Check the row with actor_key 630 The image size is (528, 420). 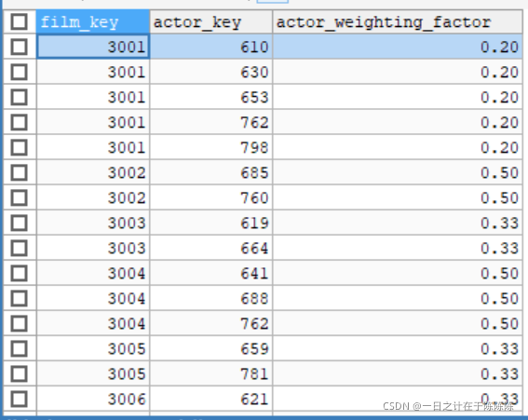tap(19, 72)
